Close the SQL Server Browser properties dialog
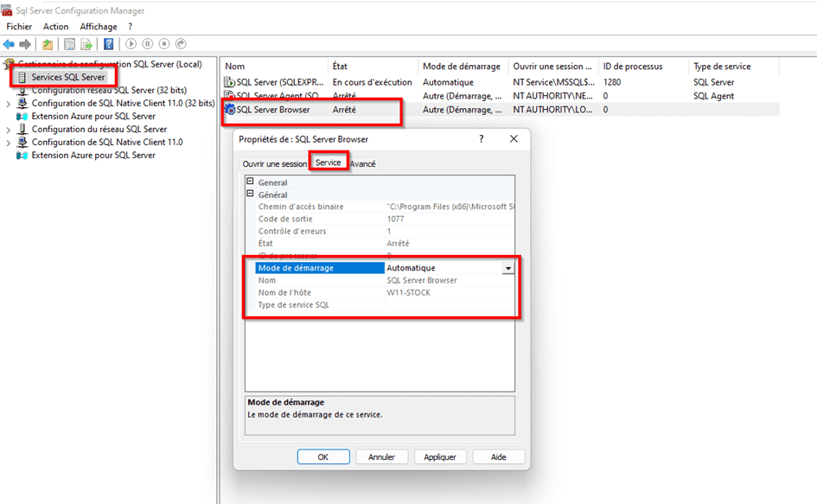This screenshot has height=504, width=817. click(x=514, y=138)
